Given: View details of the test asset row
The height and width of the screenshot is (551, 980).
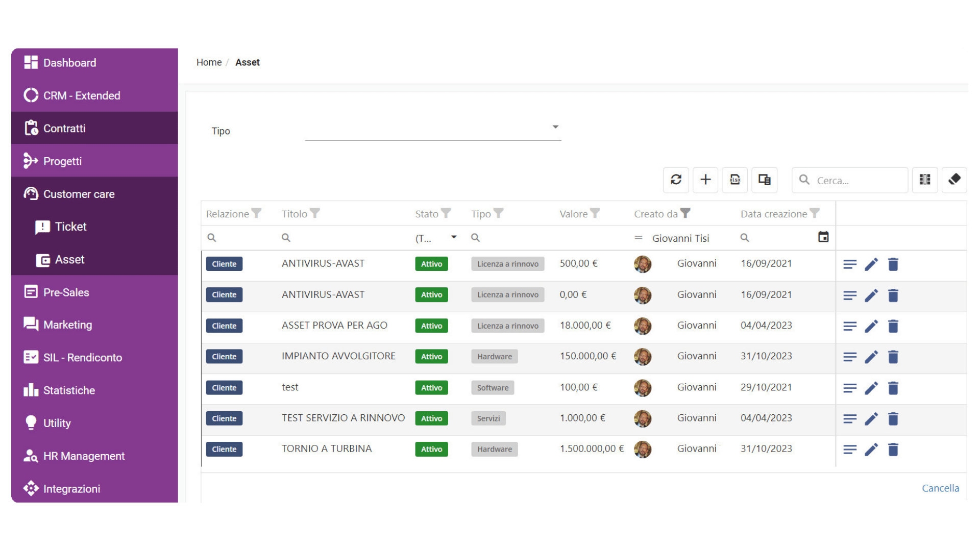Looking at the screenshot, I should [850, 388].
